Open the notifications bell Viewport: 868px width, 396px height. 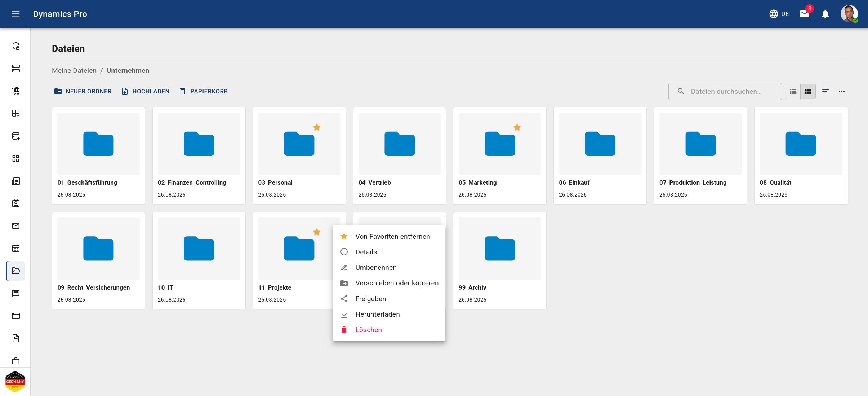[x=825, y=14]
